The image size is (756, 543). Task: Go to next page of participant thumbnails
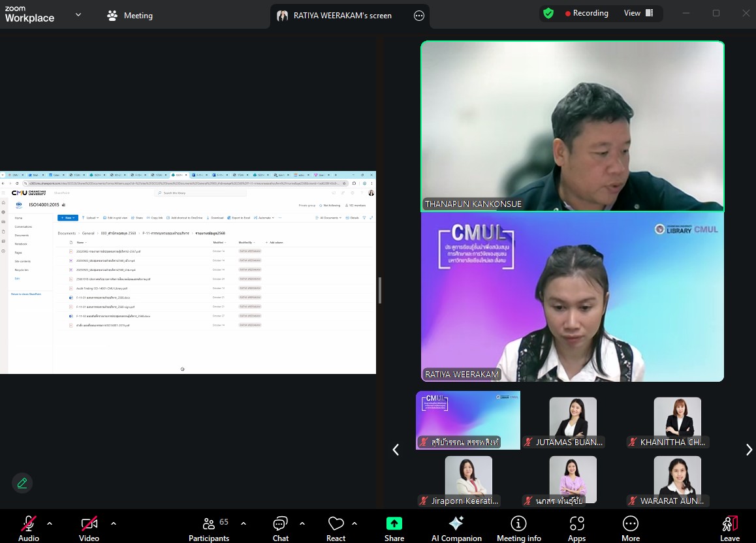[748, 450]
